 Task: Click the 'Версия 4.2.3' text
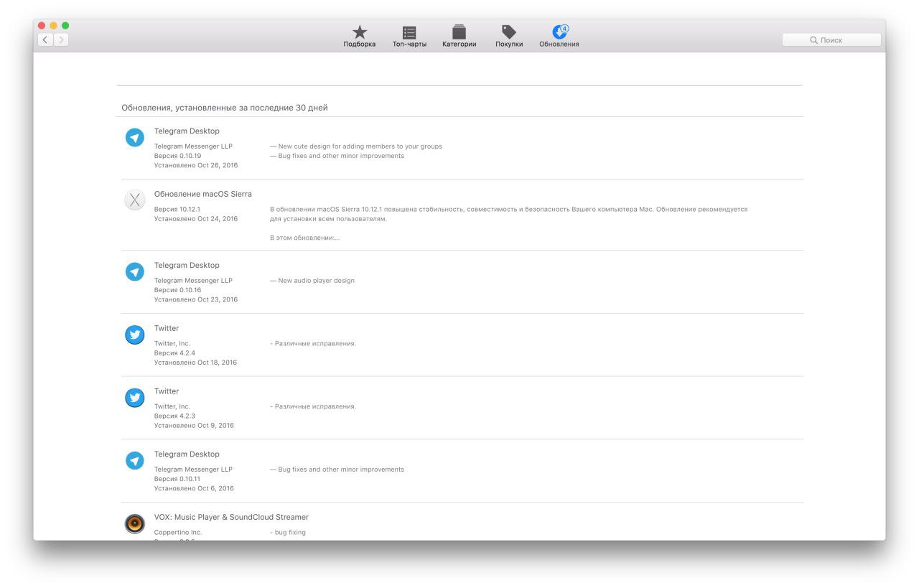[174, 416]
